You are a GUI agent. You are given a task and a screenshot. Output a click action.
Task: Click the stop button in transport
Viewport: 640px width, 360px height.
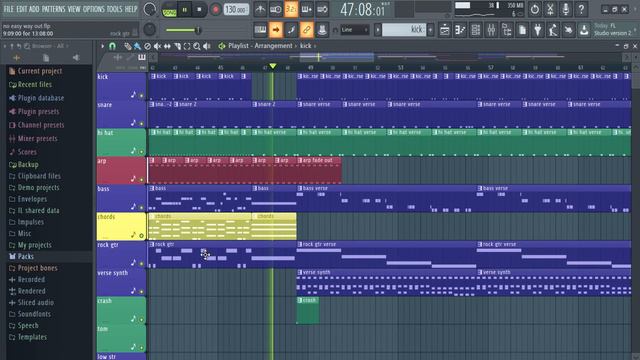point(199,9)
